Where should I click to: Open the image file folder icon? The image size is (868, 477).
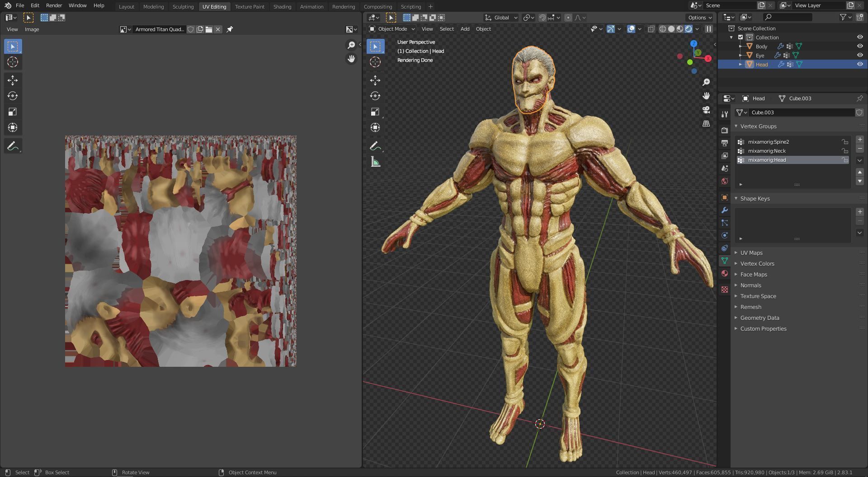(209, 29)
